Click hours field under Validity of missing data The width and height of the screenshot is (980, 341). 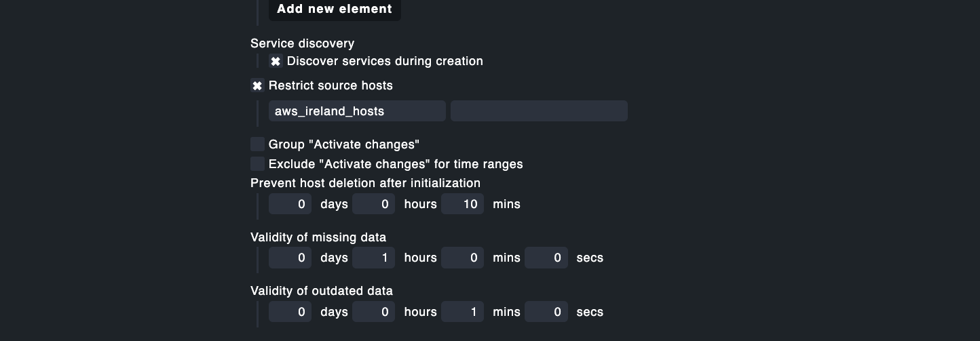(x=374, y=258)
